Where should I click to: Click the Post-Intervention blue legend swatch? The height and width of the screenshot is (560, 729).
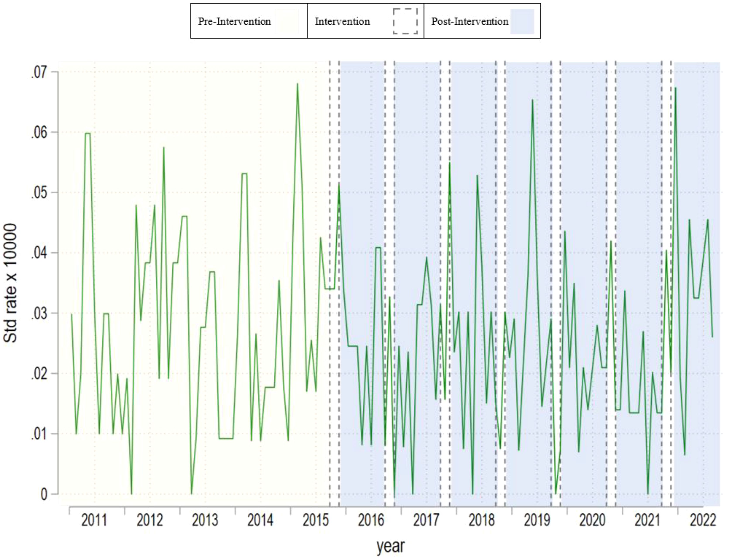522,21
